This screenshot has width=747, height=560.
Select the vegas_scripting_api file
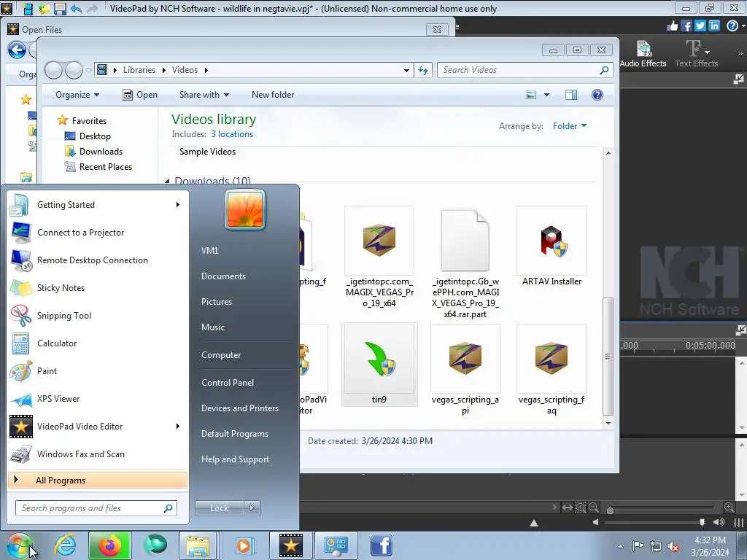point(465,370)
